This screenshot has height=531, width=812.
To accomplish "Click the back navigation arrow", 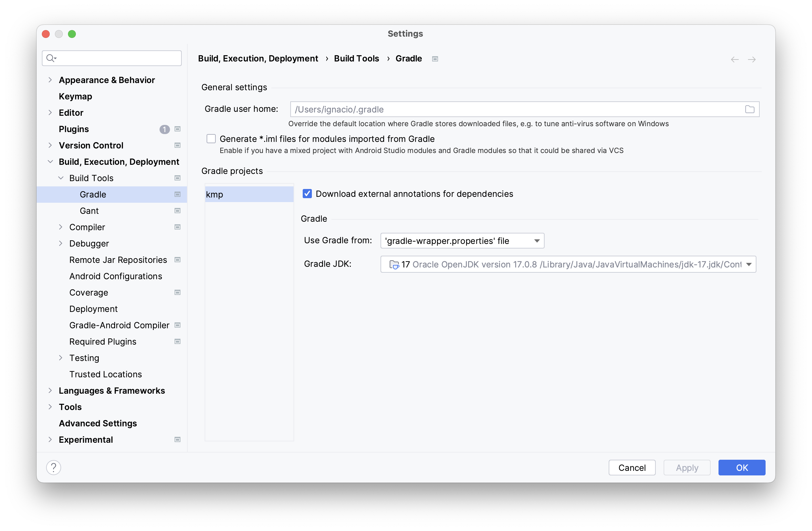I will tap(735, 59).
